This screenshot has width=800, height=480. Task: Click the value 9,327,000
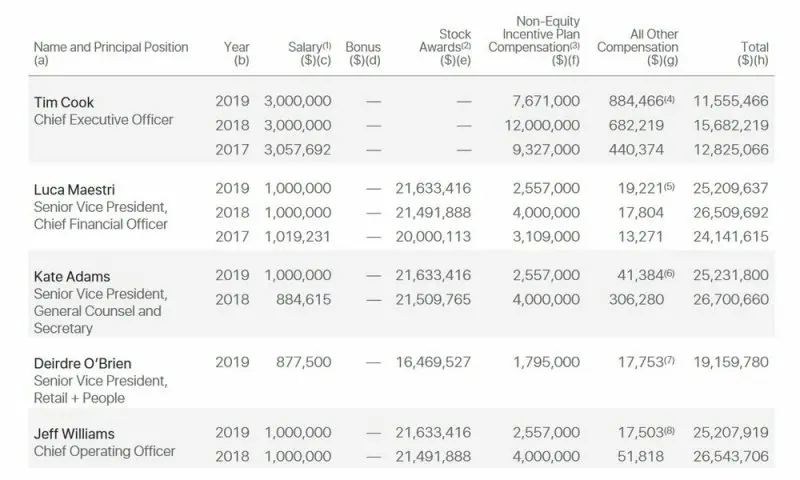[x=546, y=150]
